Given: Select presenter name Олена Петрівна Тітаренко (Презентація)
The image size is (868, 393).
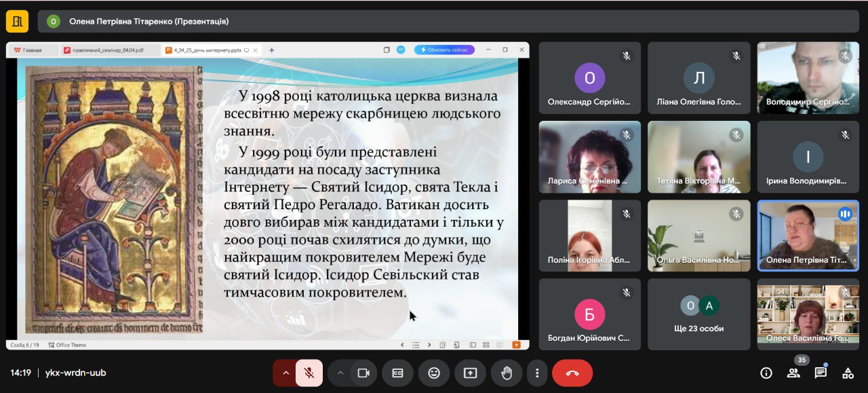Looking at the screenshot, I should [x=149, y=21].
